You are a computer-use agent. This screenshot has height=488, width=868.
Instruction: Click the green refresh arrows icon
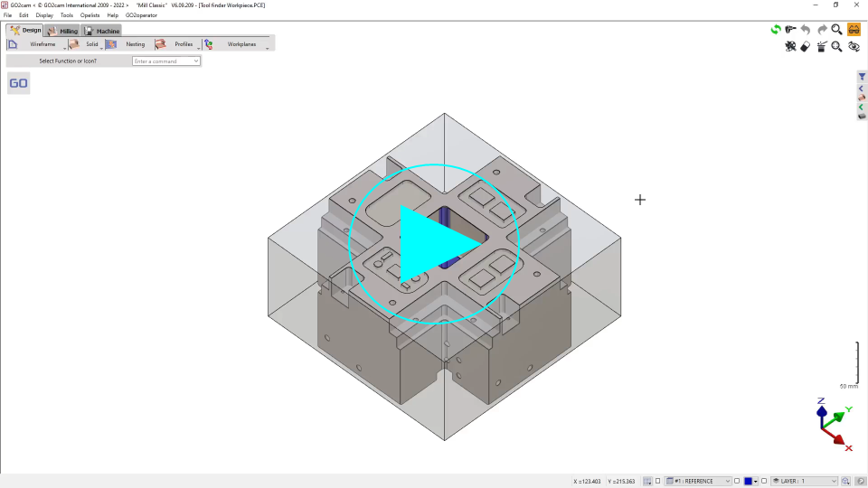click(x=776, y=30)
